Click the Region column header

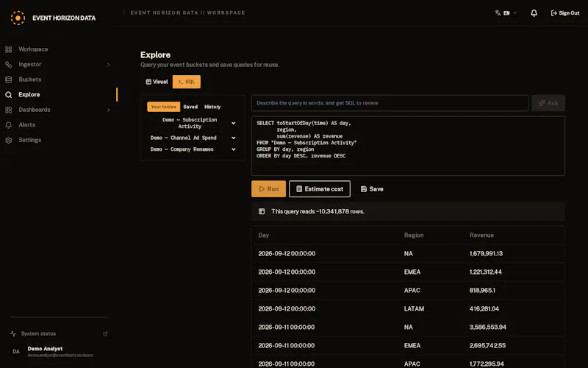pyautogui.click(x=414, y=235)
